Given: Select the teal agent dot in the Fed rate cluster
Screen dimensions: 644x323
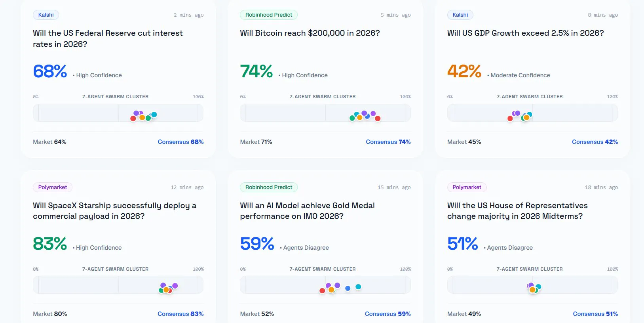Looking at the screenshot, I should [x=154, y=115].
